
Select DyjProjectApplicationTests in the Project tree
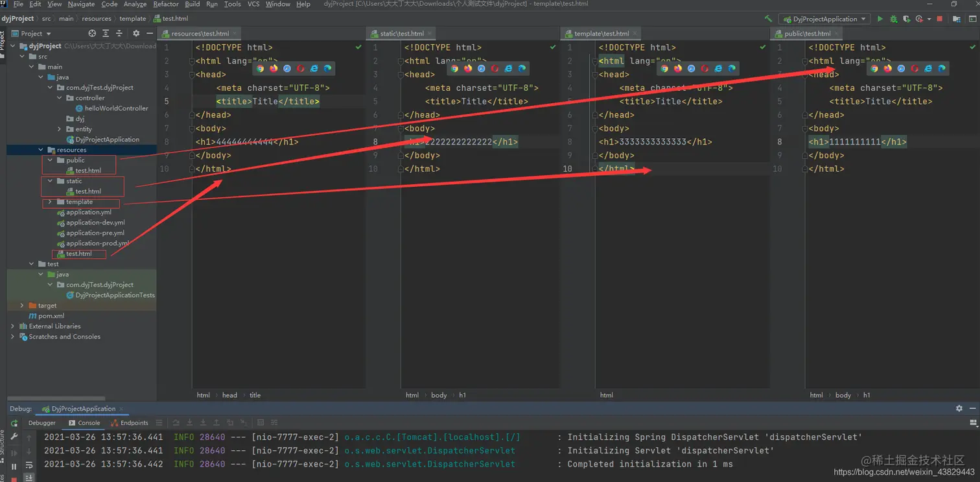click(x=110, y=295)
